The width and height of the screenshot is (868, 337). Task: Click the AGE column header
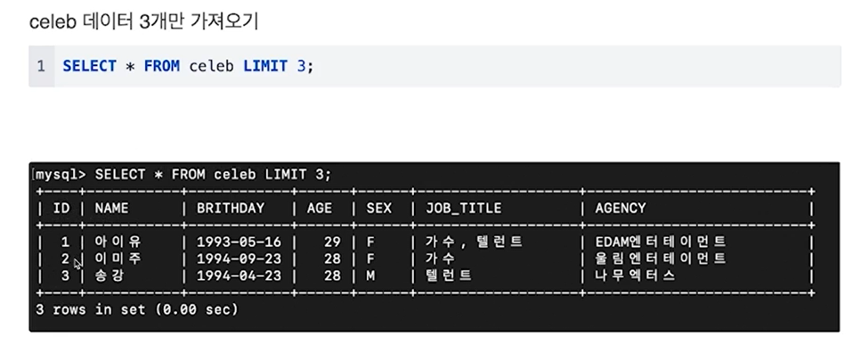coord(320,209)
